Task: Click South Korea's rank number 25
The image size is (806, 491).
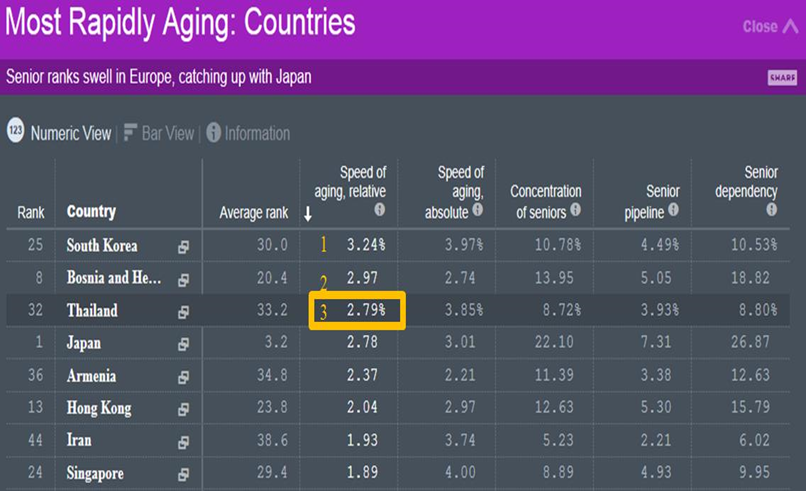Action: [x=35, y=245]
